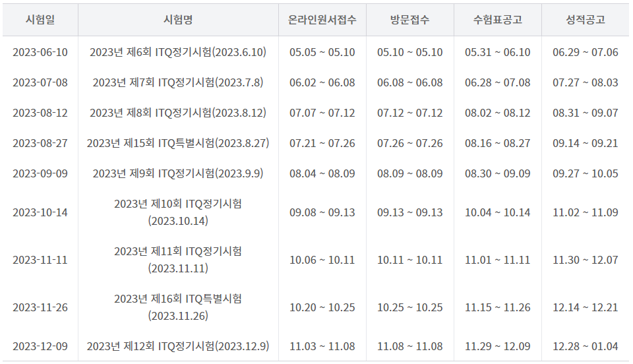The height and width of the screenshot is (364, 633).
Task: Click visit registration 07.26 ~ 07.26
Action: click(x=409, y=143)
